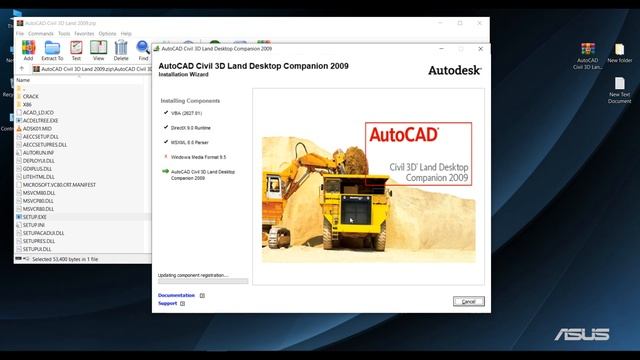Screen dimensions: 640x360
Task: Cancel the AutoCAD installation
Action: pyautogui.click(x=469, y=301)
